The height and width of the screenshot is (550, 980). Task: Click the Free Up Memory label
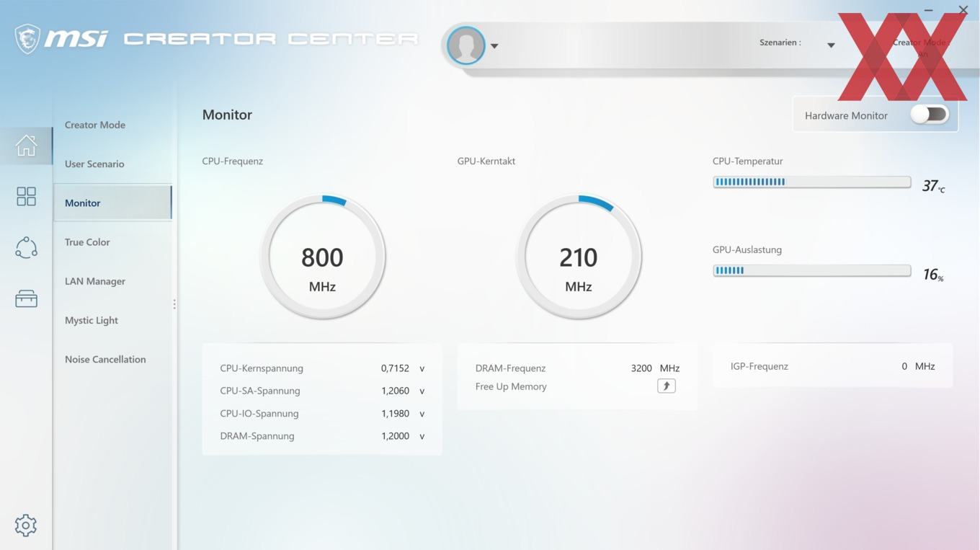click(511, 386)
